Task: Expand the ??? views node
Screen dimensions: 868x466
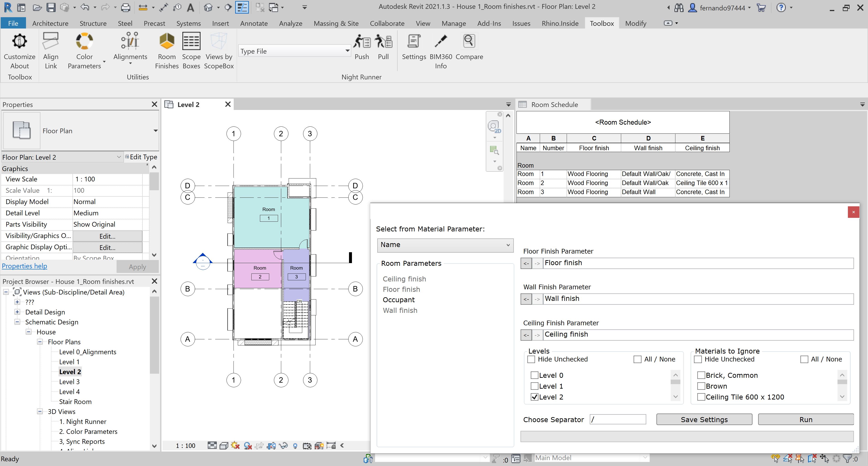Action: [x=17, y=302]
